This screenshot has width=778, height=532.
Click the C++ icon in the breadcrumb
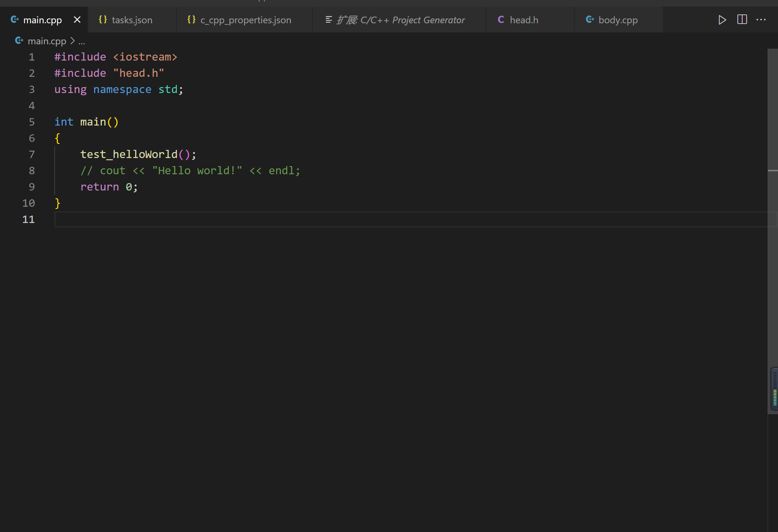[19, 41]
